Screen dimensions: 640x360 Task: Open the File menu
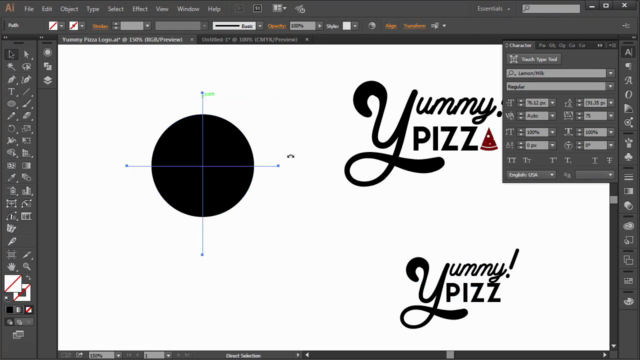[x=29, y=9]
